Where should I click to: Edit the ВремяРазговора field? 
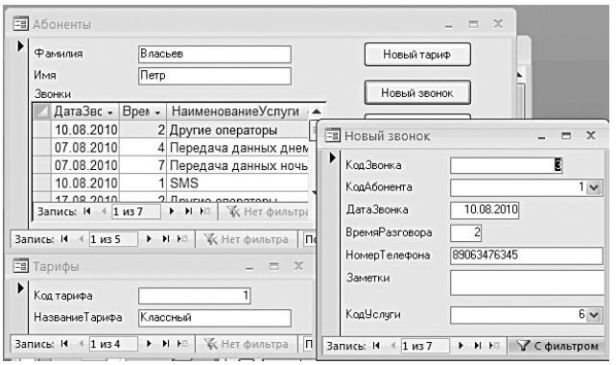pos(466,233)
